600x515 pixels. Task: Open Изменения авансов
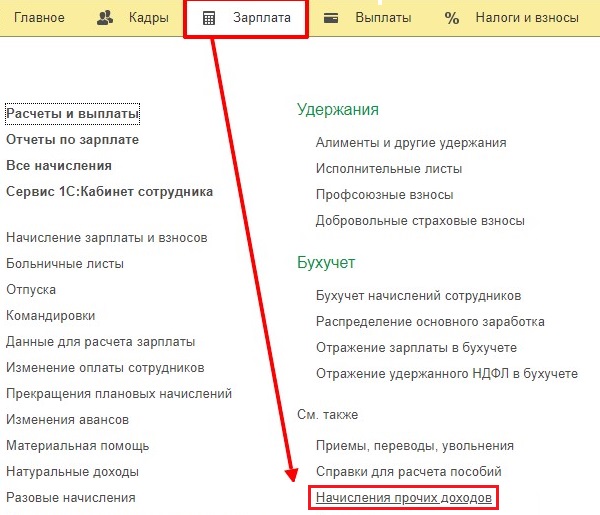click(x=67, y=420)
